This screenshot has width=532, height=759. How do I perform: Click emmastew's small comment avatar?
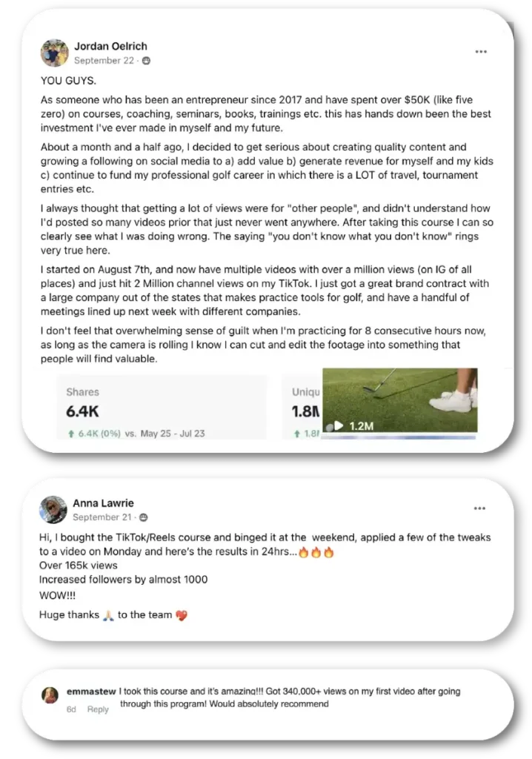(x=50, y=696)
